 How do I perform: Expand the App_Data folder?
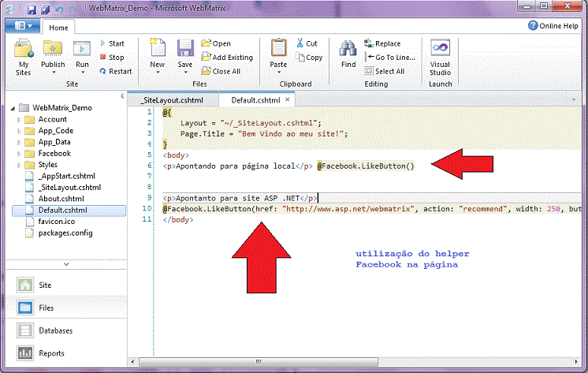[x=19, y=142]
